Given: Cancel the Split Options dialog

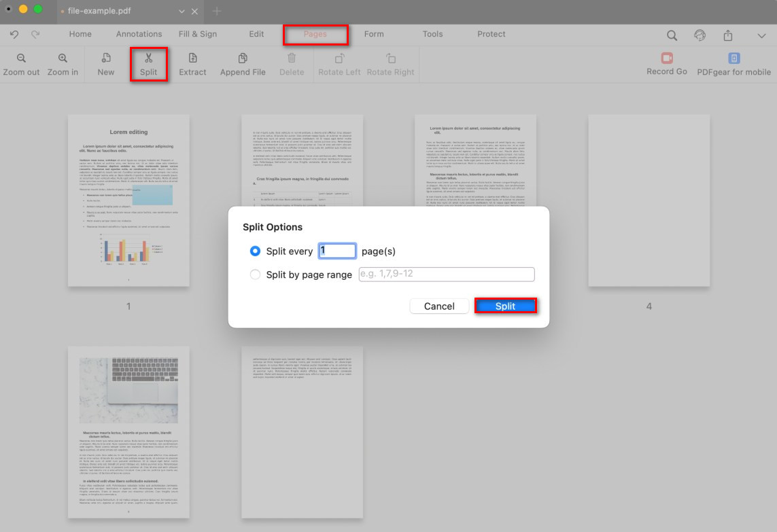Looking at the screenshot, I should point(439,306).
